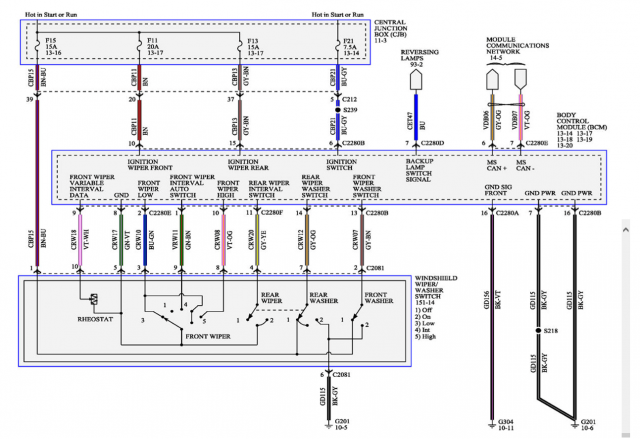Click the S218 splice dot

pos(540,330)
